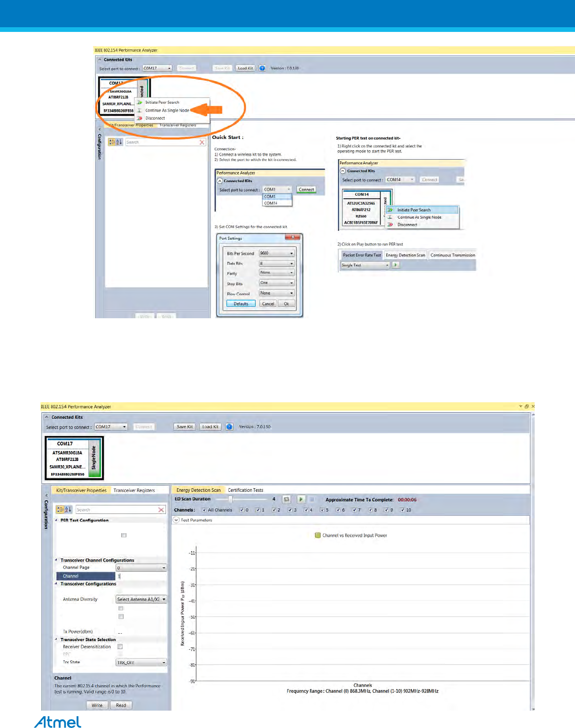Clear search with red X in Quick Start window
Viewport: 575px width, 728px height.
tap(202, 142)
